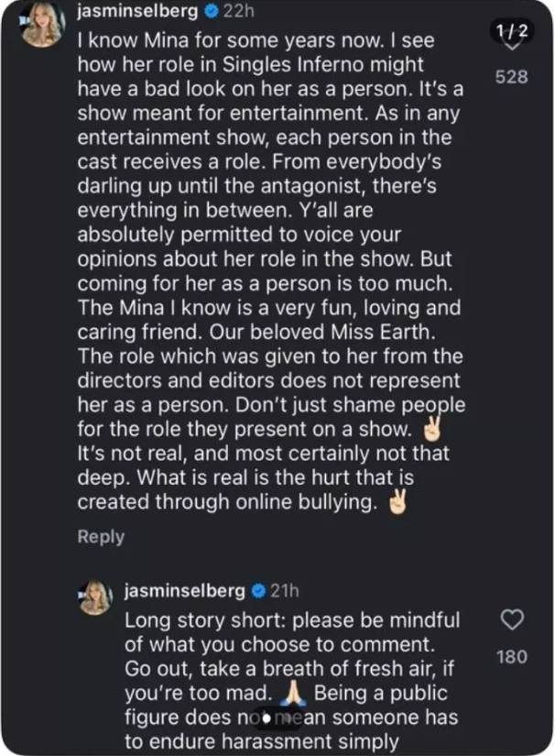555x756 pixels.
Task: Click Reply under the first comment
Action: click(x=101, y=537)
